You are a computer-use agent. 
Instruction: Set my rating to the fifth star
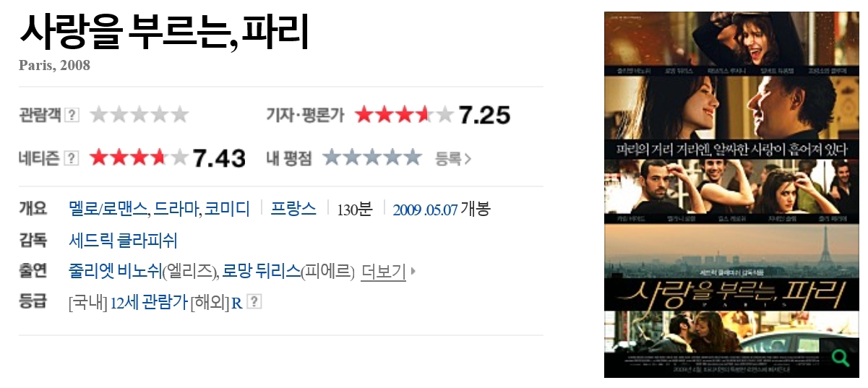[x=412, y=157]
